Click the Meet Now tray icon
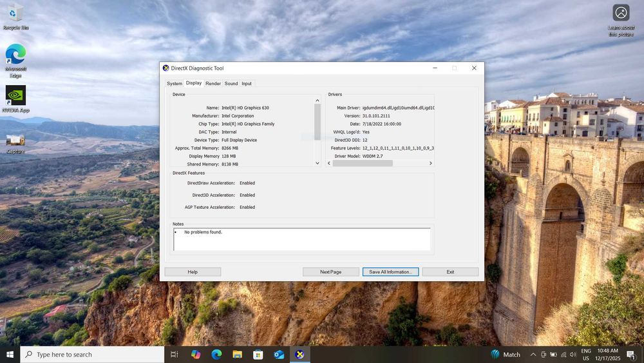Screen dimensions: 644x363 (x=544, y=355)
